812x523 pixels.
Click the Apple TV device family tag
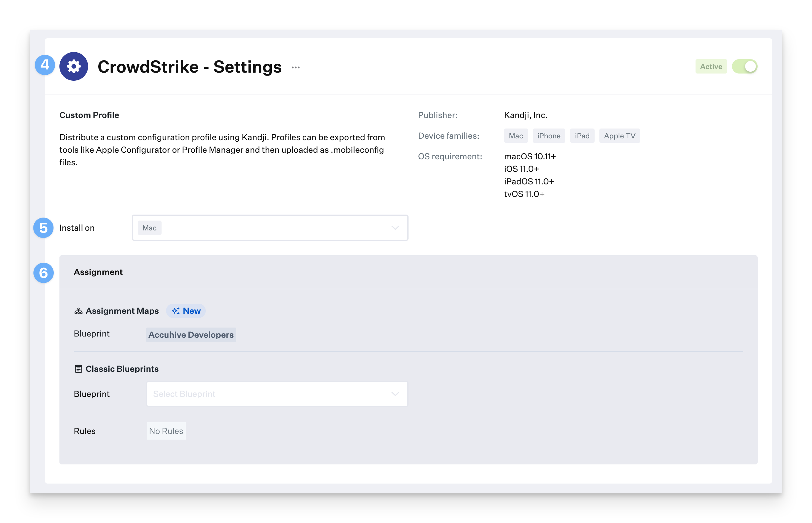click(619, 136)
